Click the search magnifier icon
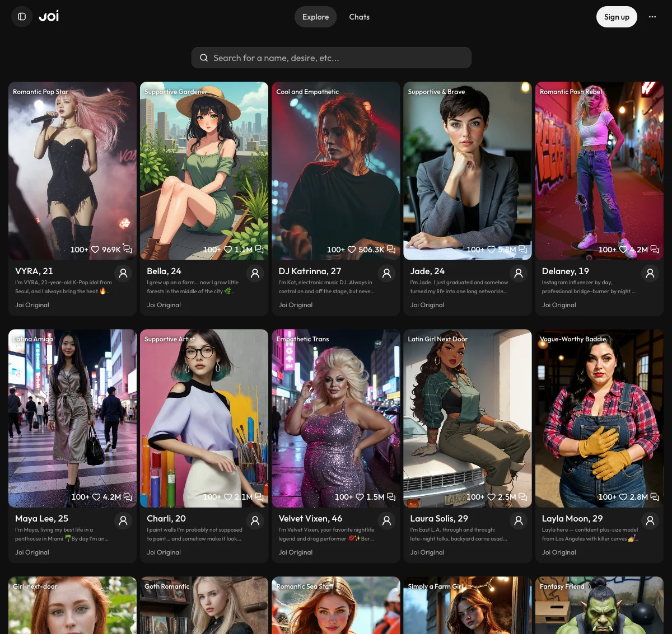This screenshot has width=672, height=634. click(x=203, y=58)
